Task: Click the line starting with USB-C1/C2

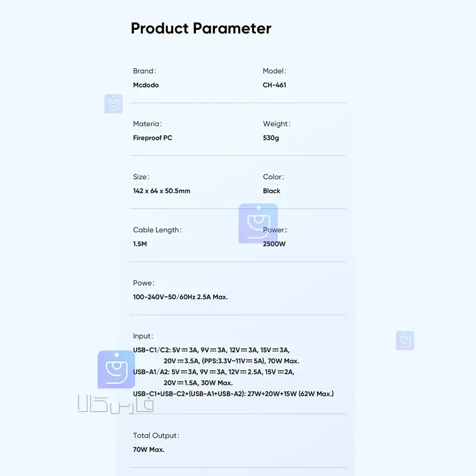Action: coord(211,350)
